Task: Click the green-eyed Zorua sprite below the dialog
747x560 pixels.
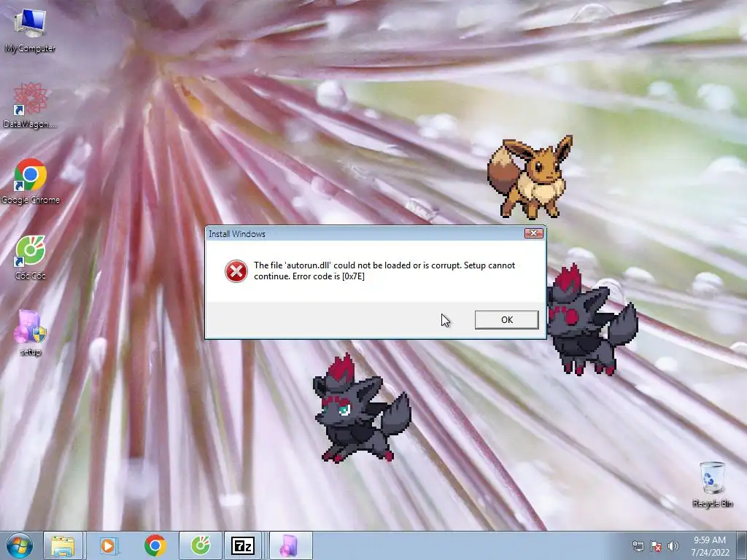Action: pos(362,408)
